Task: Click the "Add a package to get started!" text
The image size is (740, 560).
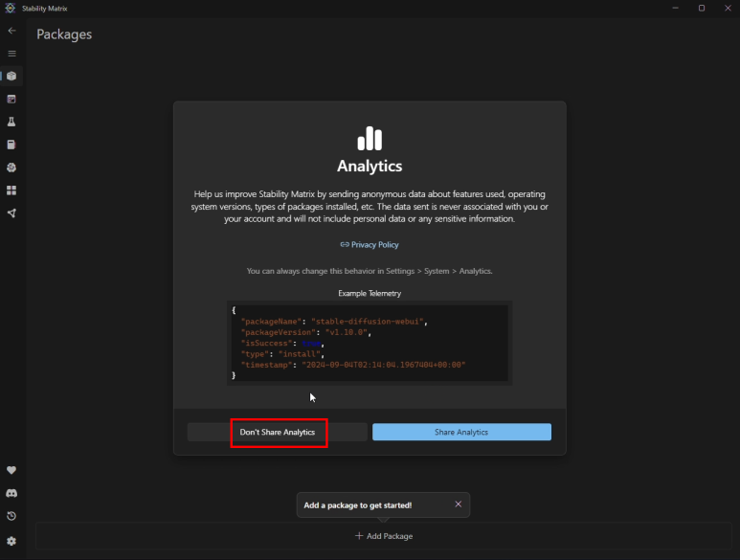Action: (x=358, y=505)
